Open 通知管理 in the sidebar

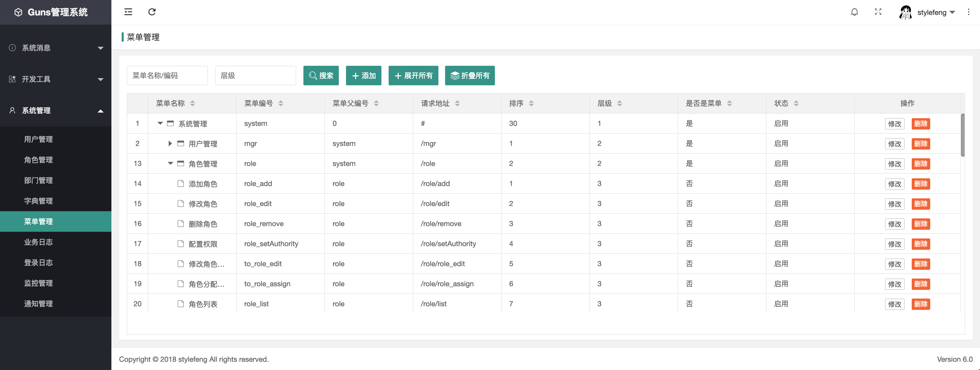click(55, 304)
